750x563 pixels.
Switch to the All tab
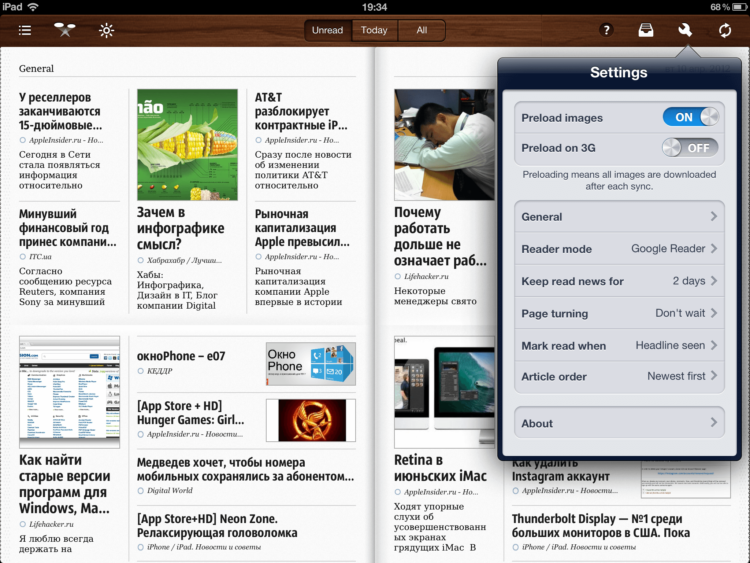click(421, 30)
